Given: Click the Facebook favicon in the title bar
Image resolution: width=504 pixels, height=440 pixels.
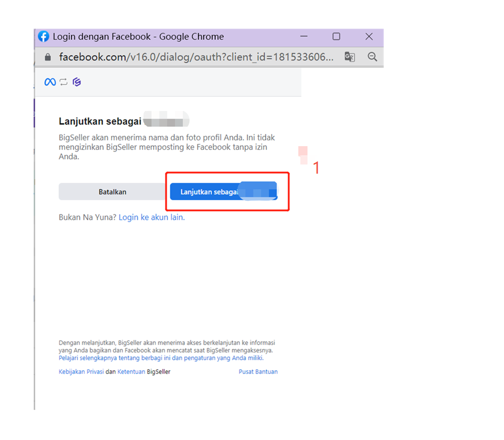Looking at the screenshot, I should click(44, 37).
